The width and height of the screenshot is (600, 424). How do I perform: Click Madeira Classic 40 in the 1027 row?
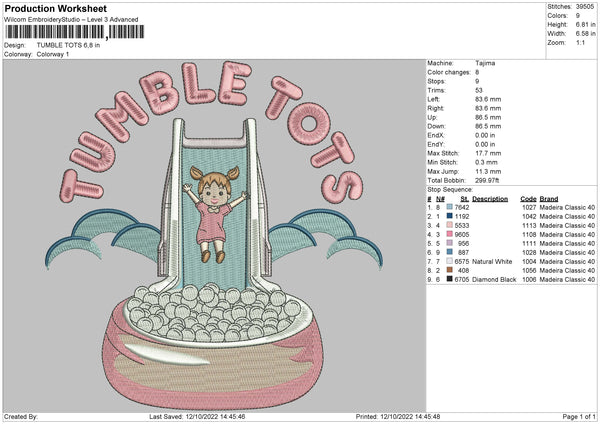click(567, 207)
